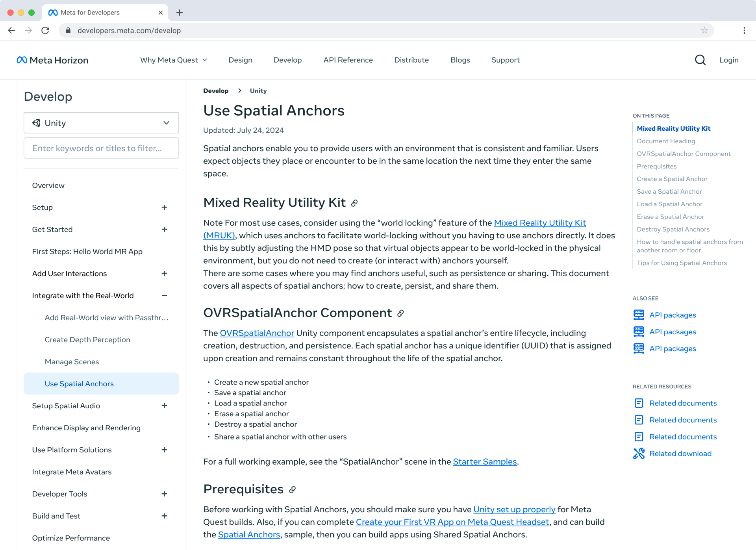Click the browser forward arrow
This screenshot has height=550, width=756.
coord(28,30)
